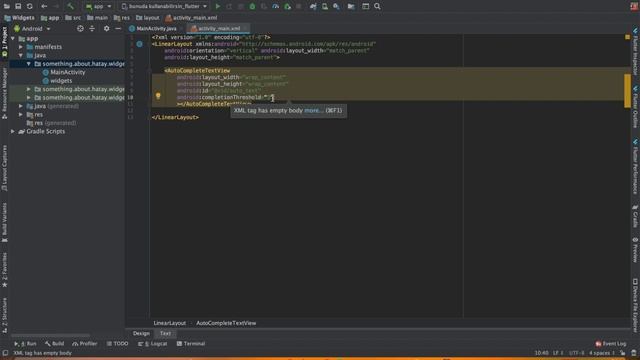Open the Event Log
The width and height of the screenshot is (640, 360).
pyautogui.click(x=611, y=344)
